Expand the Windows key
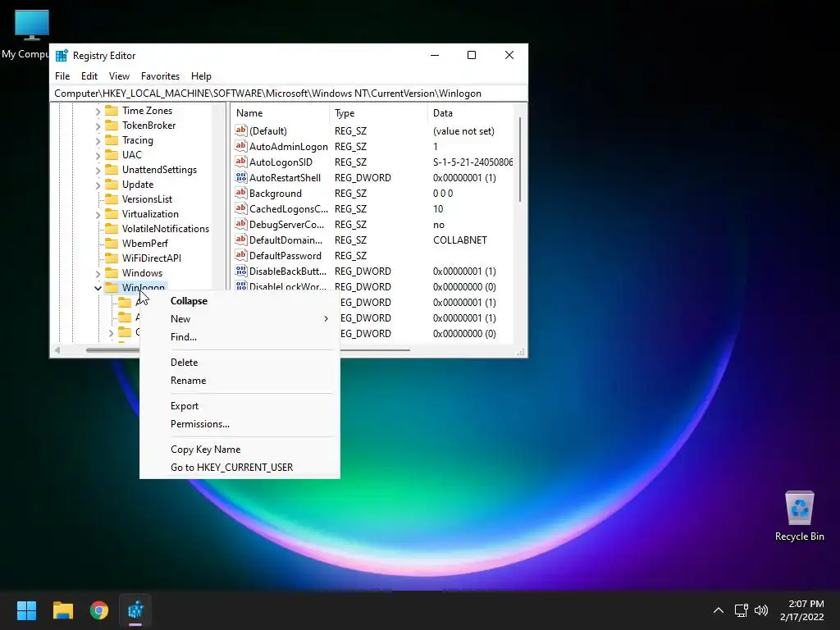The height and width of the screenshot is (630, 840). click(x=98, y=274)
